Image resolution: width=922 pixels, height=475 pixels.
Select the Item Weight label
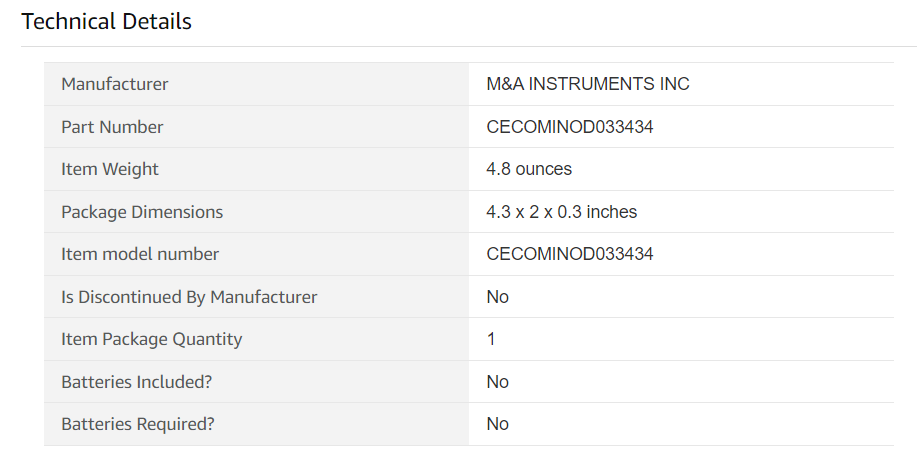(110, 169)
